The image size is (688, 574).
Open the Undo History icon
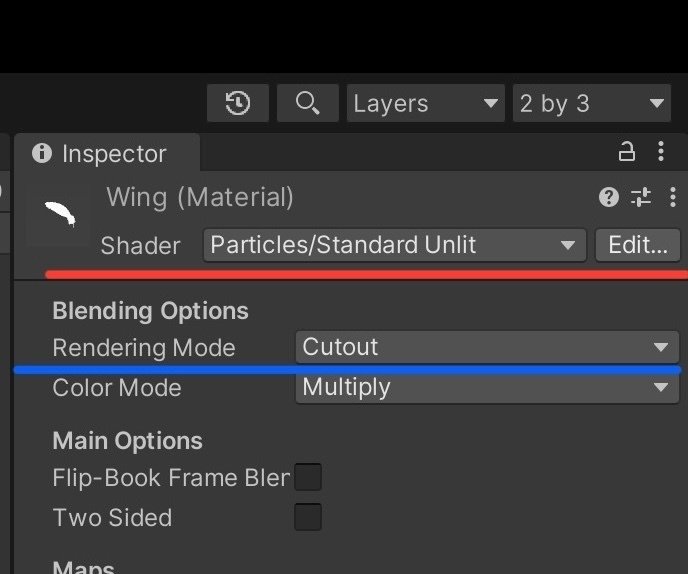coord(238,104)
